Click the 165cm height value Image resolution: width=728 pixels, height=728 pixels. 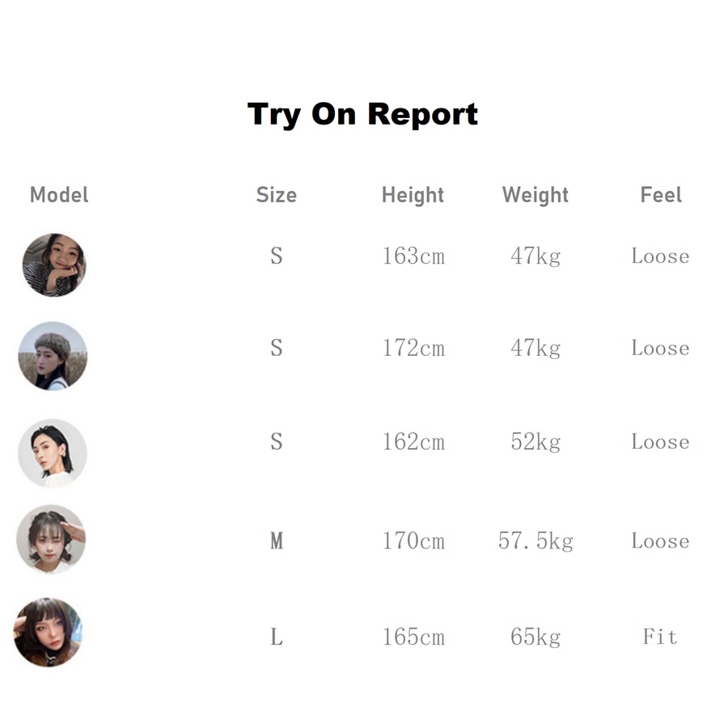pyautogui.click(x=413, y=637)
